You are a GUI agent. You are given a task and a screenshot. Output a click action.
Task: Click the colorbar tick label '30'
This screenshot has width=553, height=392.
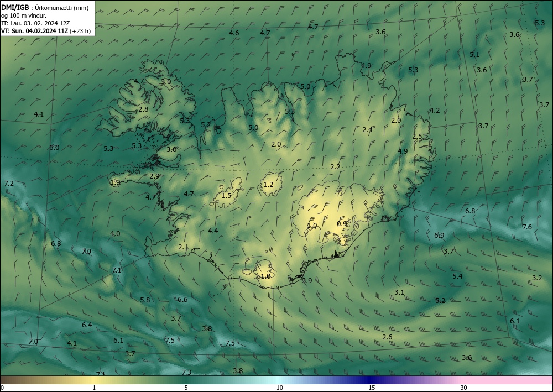464,388
